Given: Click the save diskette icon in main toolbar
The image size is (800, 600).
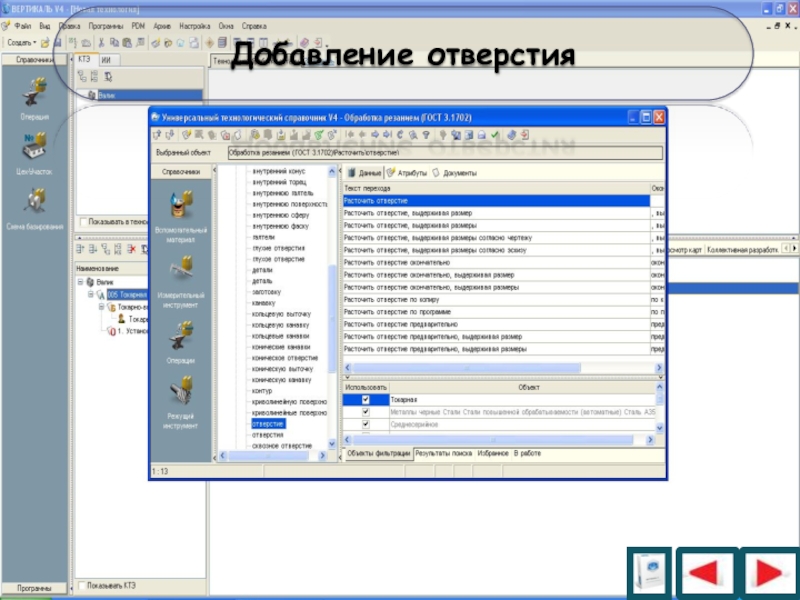Looking at the screenshot, I should pyautogui.click(x=57, y=43).
